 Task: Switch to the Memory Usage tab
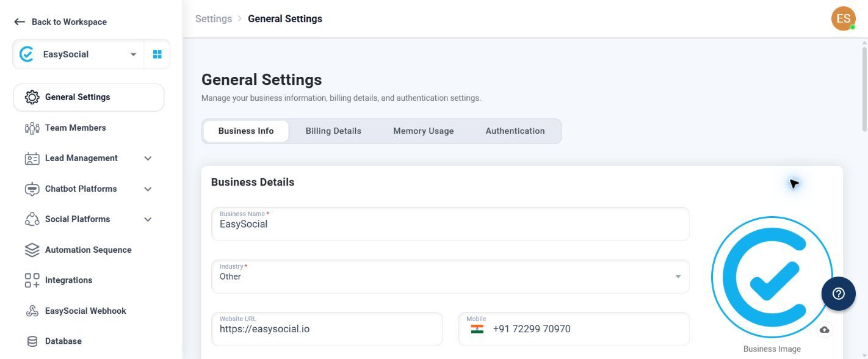point(423,131)
